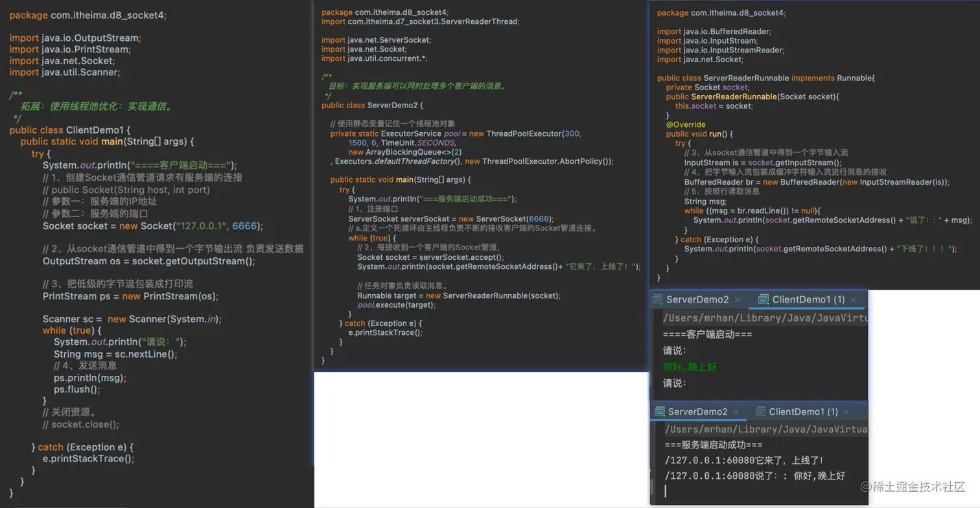Click the line PrintStream ps = new PrintStream(os);
The width and height of the screenshot is (980, 508).
[x=130, y=296]
